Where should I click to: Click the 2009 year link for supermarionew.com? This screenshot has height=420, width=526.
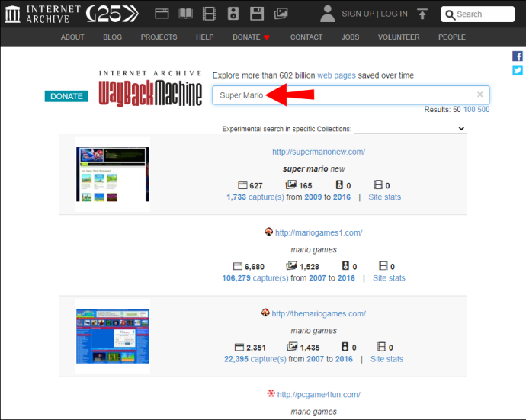313,197
